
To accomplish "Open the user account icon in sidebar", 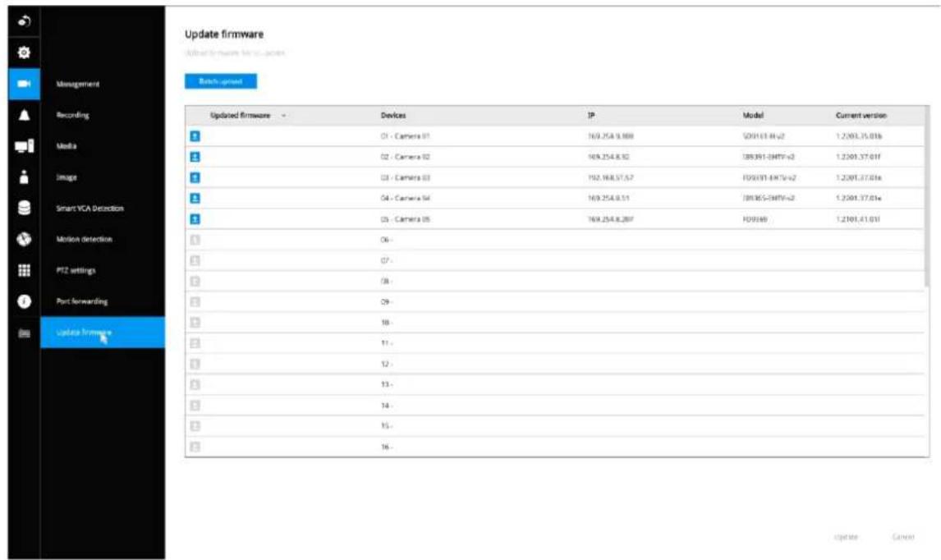I will click(24, 177).
